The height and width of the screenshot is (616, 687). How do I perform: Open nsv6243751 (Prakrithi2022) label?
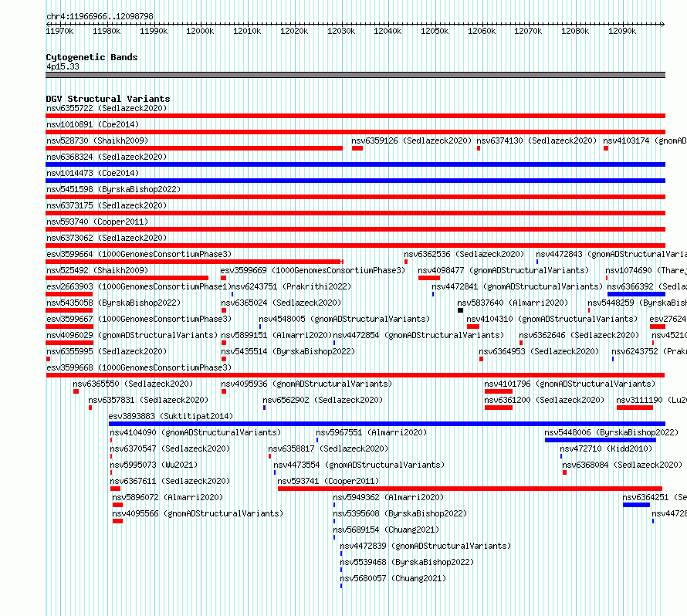291,286
